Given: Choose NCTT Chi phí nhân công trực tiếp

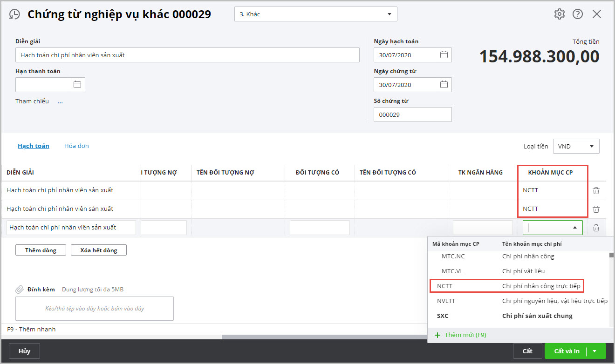Looking at the screenshot, I should [506, 286].
